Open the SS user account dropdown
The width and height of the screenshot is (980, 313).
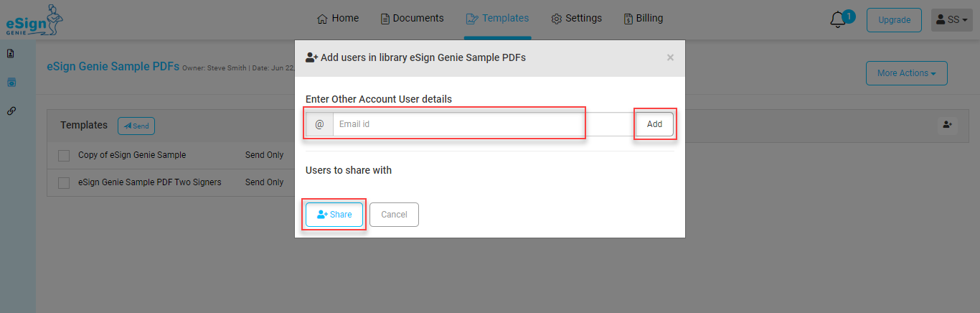click(x=952, y=20)
